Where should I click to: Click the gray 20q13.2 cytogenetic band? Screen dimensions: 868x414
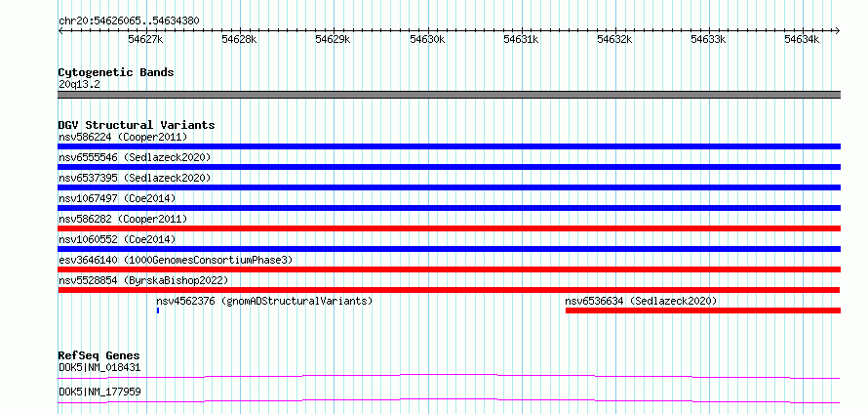(449, 95)
